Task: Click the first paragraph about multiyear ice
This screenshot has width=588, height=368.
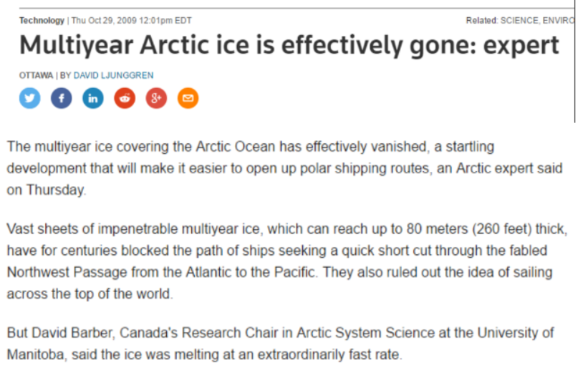Action: pos(284,168)
